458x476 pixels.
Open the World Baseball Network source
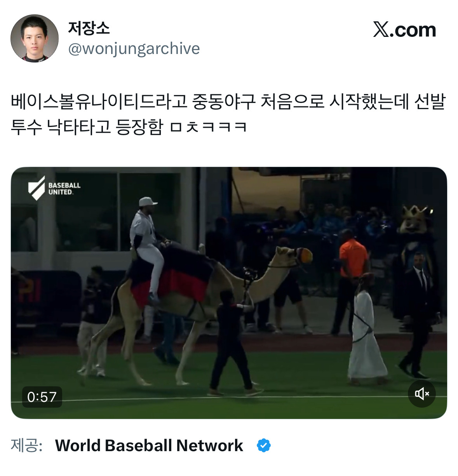149,445
